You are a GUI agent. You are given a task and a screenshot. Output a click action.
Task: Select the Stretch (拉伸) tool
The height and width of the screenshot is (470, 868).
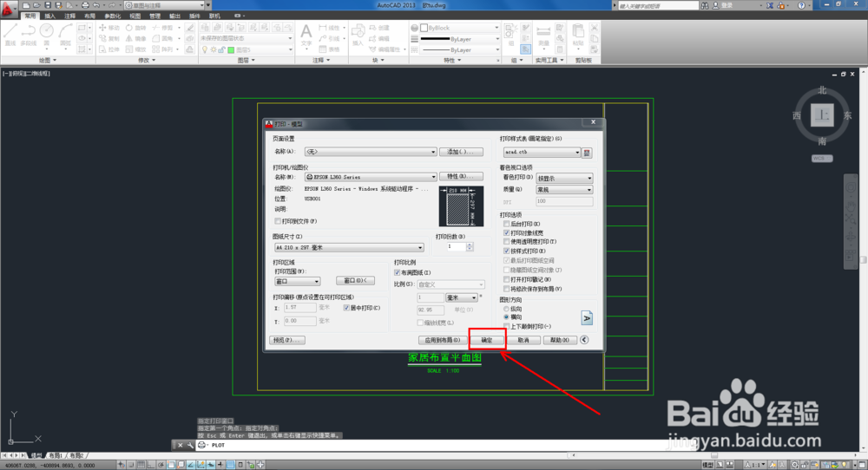pyautogui.click(x=109, y=49)
